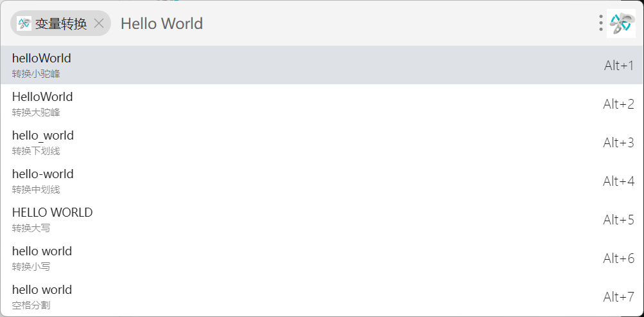
Task: Click the Alt+1 shortcut label
Action: [x=618, y=65]
